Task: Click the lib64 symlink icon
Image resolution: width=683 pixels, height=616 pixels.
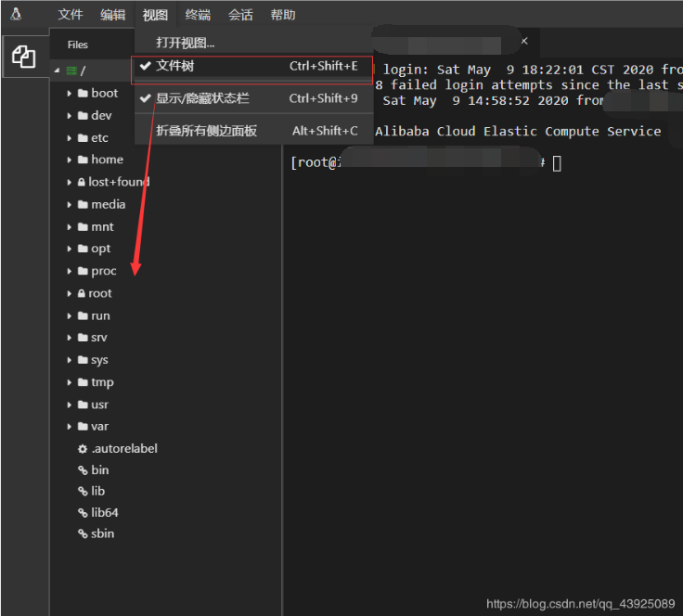Action: (83, 513)
